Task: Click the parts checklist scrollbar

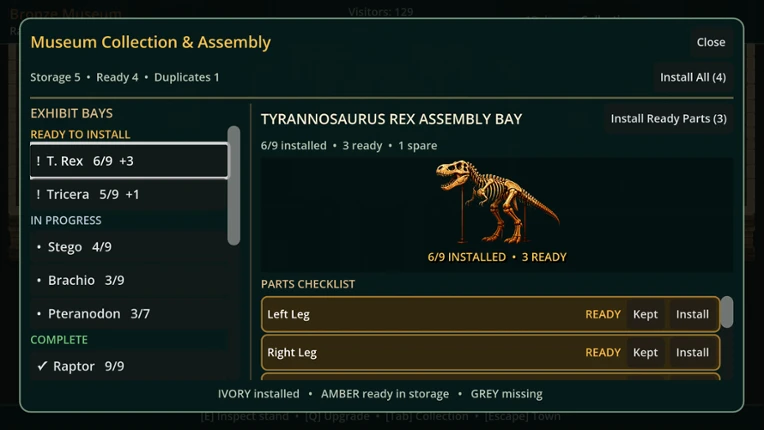Action: tap(727, 312)
